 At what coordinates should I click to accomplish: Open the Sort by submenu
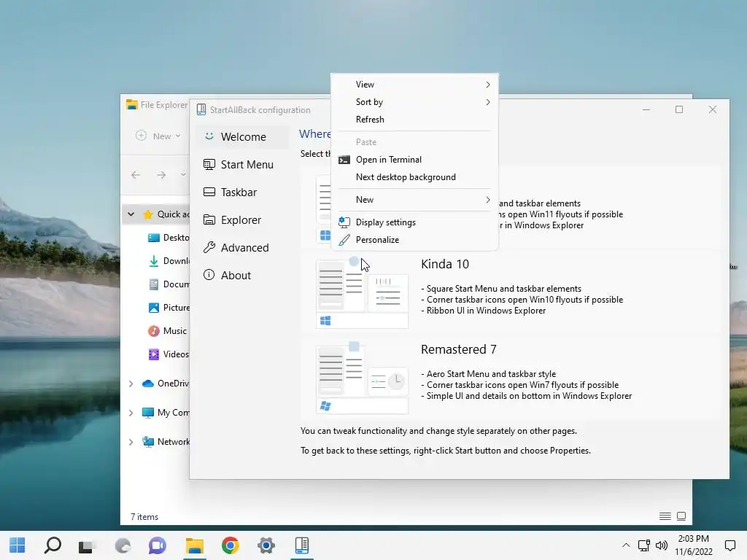tap(414, 102)
